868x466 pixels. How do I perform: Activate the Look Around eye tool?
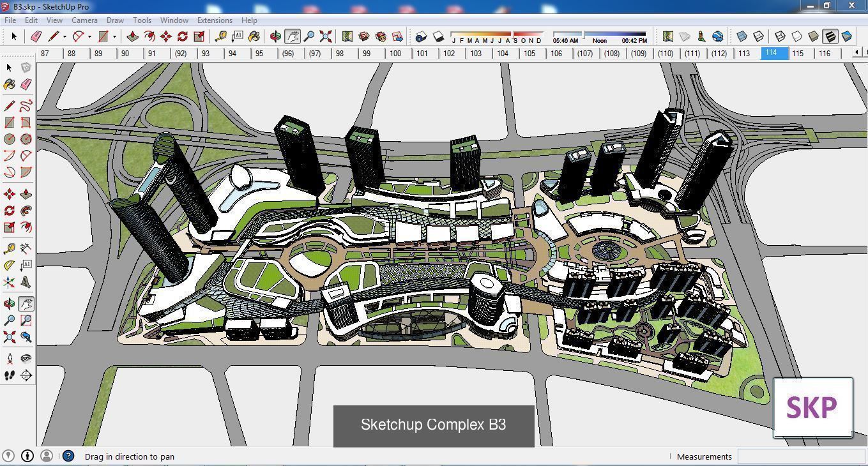(26, 358)
